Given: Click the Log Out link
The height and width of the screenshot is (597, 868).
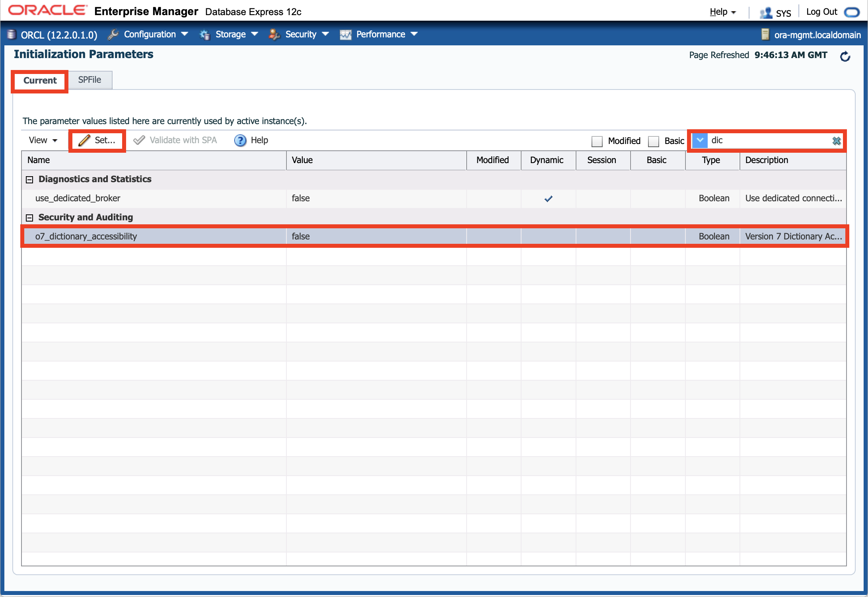Looking at the screenshot, I should point(821,12).
